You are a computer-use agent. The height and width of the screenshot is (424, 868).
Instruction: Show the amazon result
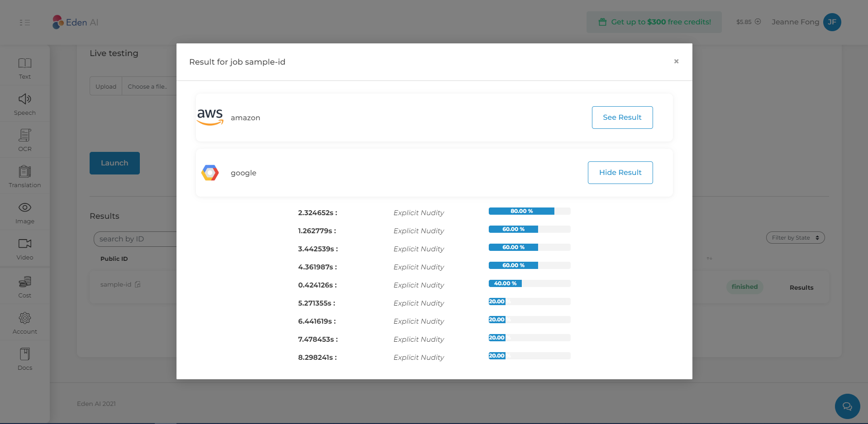622,118
